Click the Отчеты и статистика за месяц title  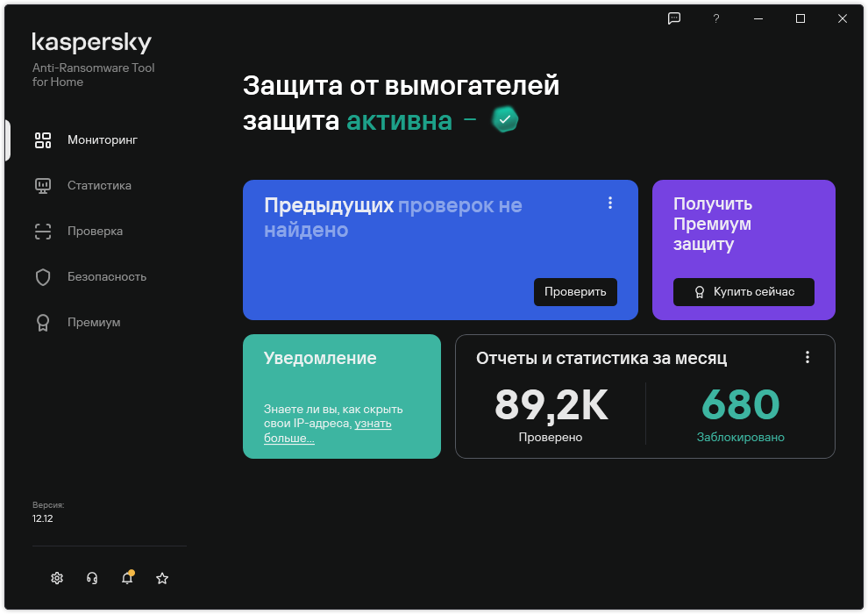pyautogui.click(x=601, y=358)
